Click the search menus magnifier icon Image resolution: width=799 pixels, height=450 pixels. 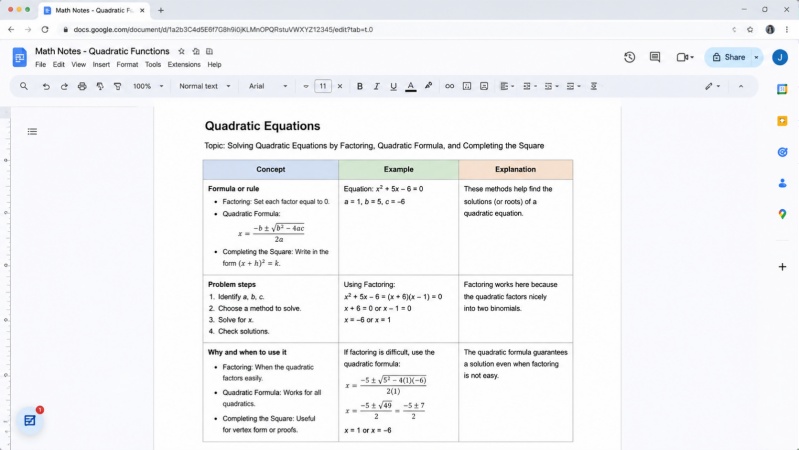[24, 86]
